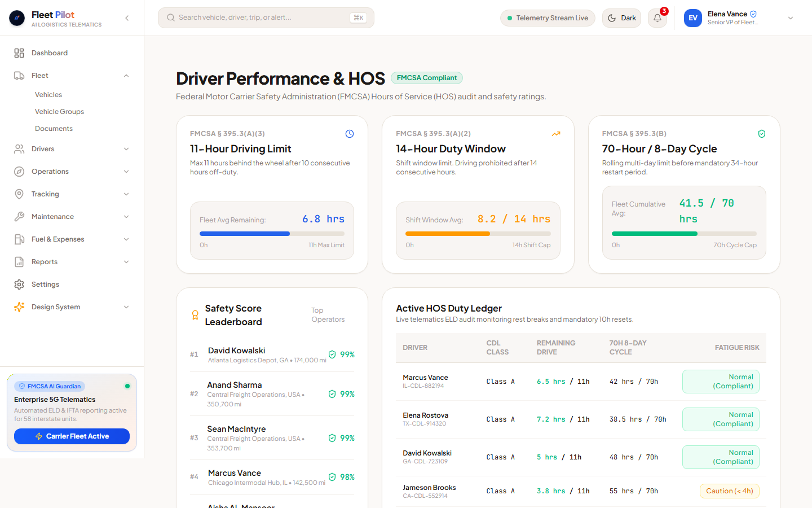812x508 pixels.
Task: Click the Fuel & Expenses pump icon
Action: tap(19, 239)
